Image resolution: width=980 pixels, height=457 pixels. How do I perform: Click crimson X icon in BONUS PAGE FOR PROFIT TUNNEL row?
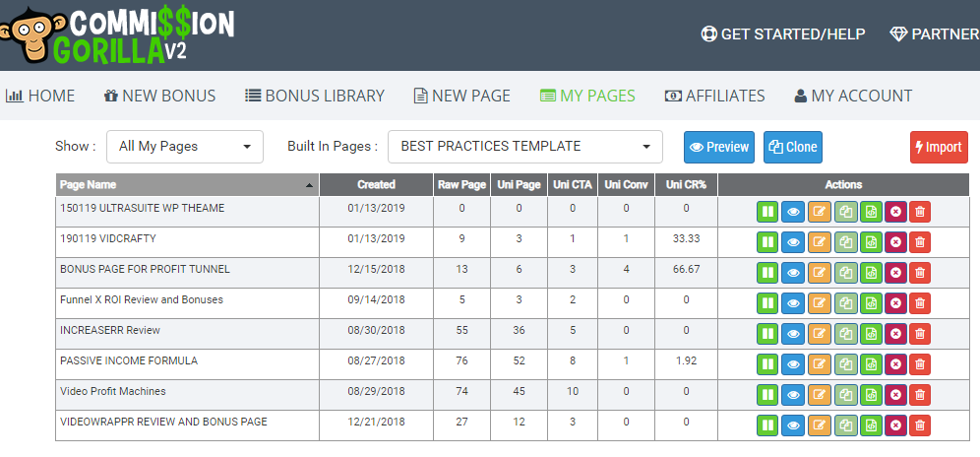tap(895, 273)
